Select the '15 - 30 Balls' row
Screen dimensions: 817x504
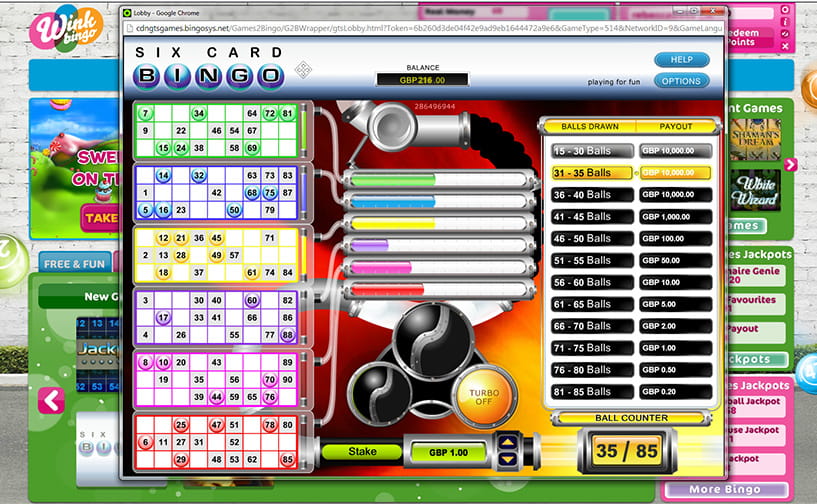tap(592, 151)
